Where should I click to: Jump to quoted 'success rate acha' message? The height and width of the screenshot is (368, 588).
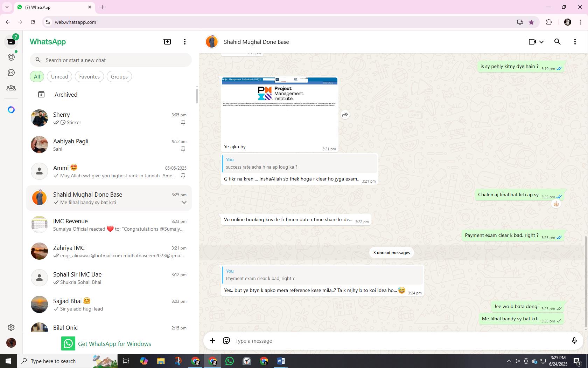(300, 163)
